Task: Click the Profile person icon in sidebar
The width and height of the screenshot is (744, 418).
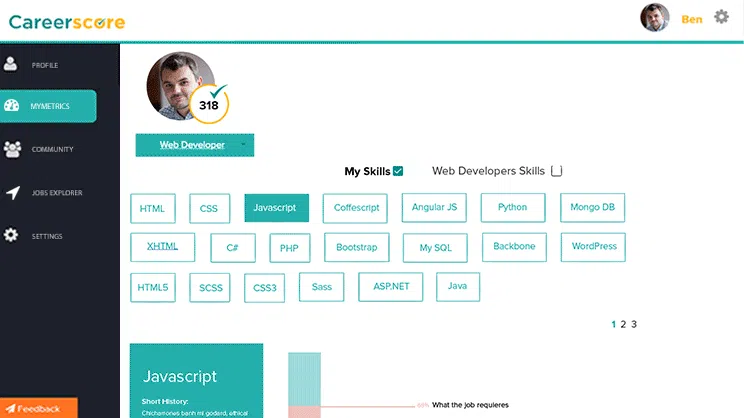Action: (x=10, y=64)
